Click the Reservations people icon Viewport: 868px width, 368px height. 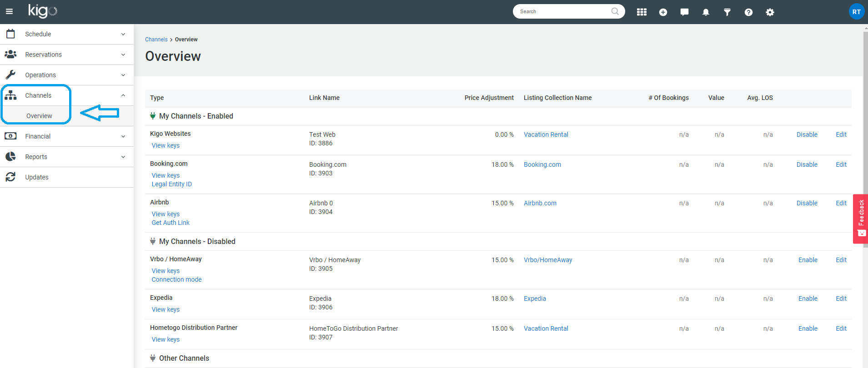(x=10, y=54)
